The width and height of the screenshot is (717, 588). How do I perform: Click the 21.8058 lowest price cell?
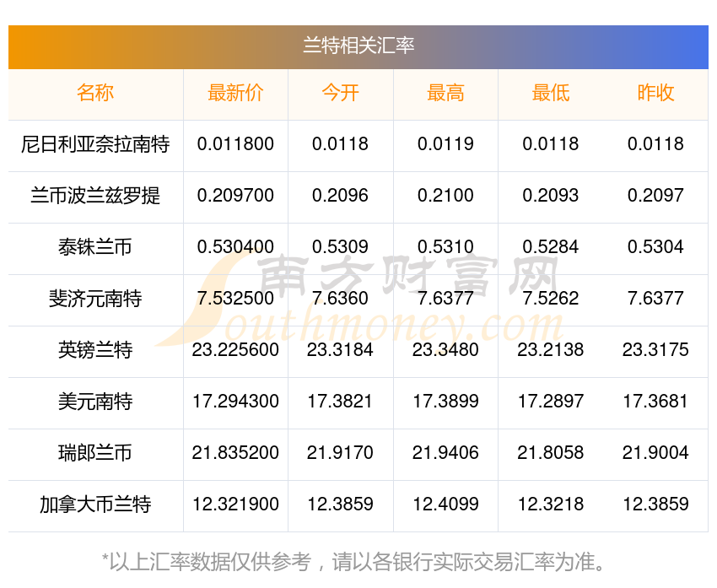(550, 453)
